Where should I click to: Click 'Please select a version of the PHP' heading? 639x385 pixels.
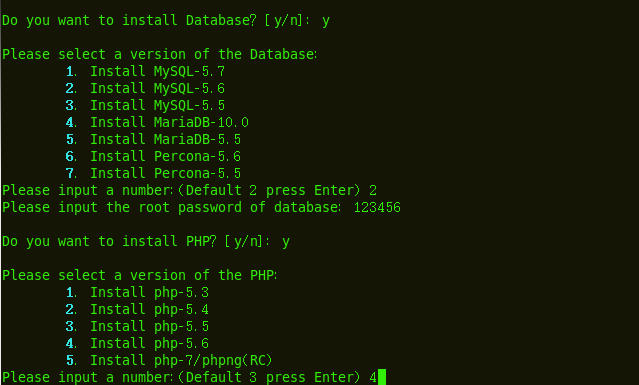(140, 276)
